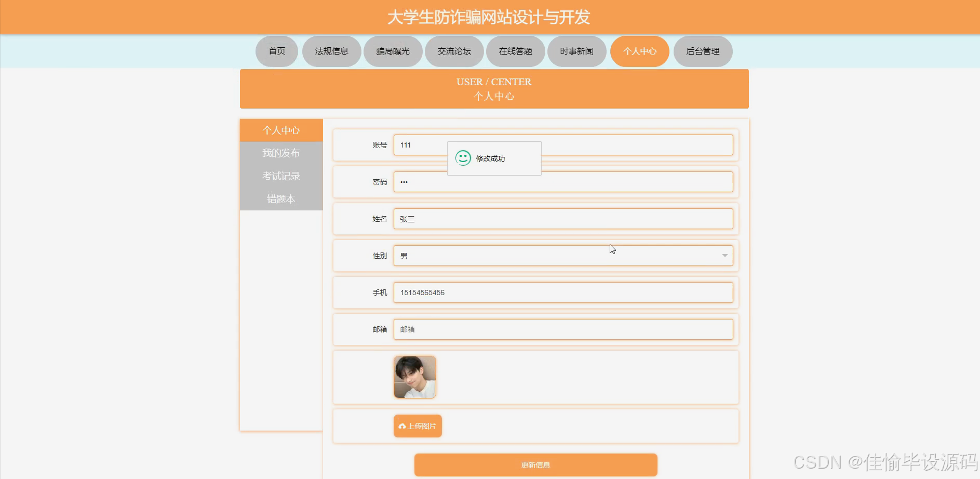Screen dimensions: 980x479
Task: Click the 姓名 field containing 张三
Action: [x=563, y=219]
